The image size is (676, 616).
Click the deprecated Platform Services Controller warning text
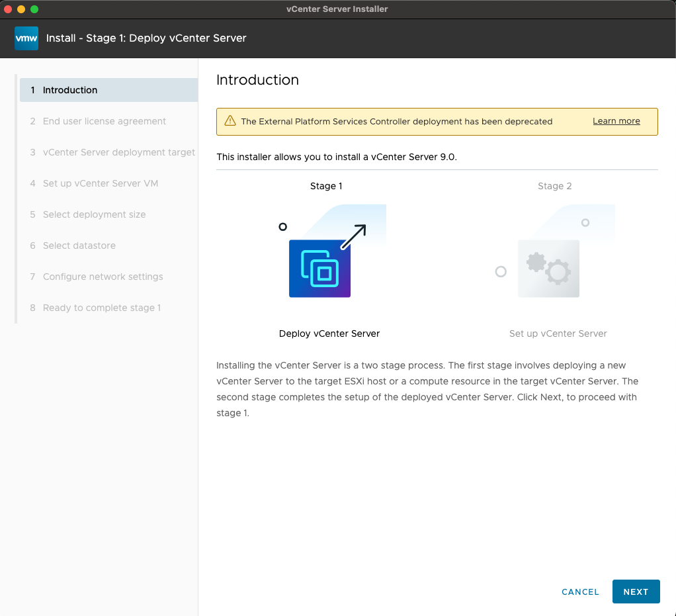(x=397, y=121)
